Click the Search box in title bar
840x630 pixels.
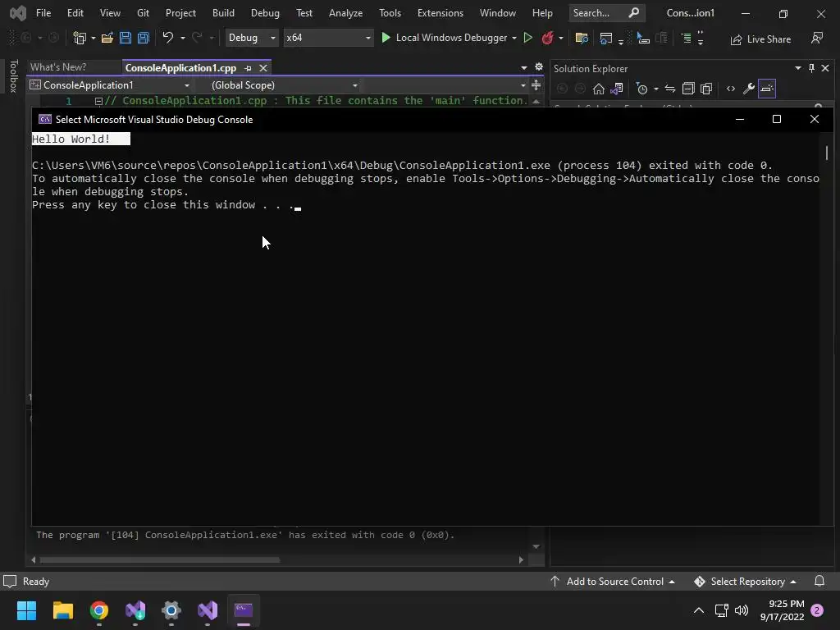[606, 13]
